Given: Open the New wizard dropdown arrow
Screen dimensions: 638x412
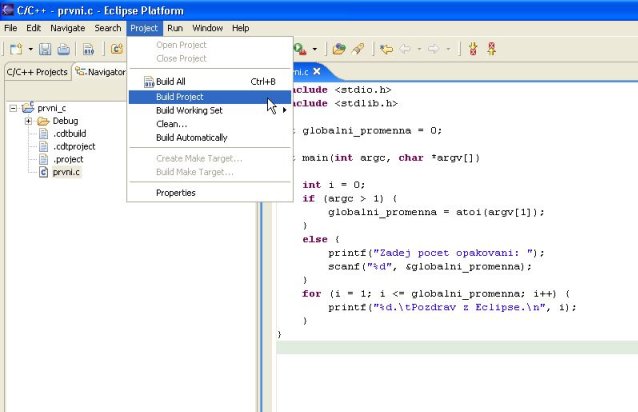Looking at the screenshot, I should tap(31, 49).
